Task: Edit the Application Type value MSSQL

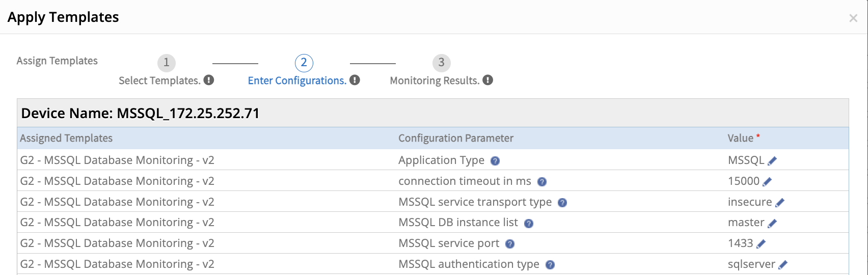Action: click(x=772, y=161)
